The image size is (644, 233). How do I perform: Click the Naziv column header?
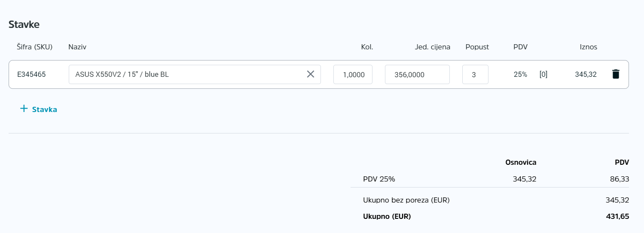77,47
